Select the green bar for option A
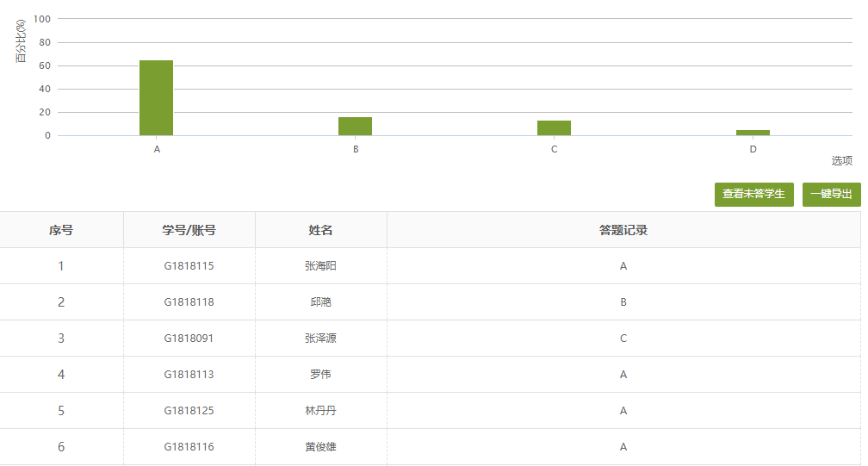Image resolution: width=868 pixels, height=466 pixels. 156,98
